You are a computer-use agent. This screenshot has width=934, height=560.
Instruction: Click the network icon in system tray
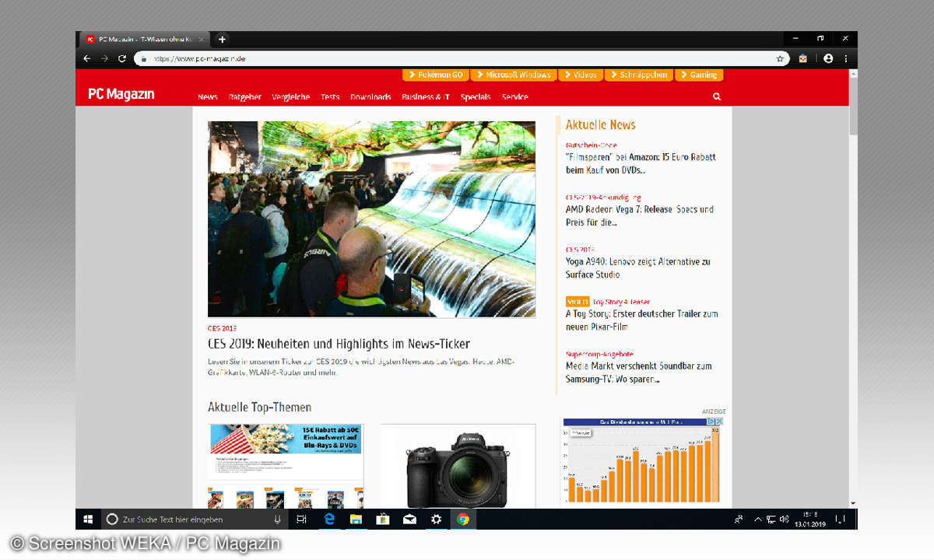pyautogui.click(x=771, y=519)
